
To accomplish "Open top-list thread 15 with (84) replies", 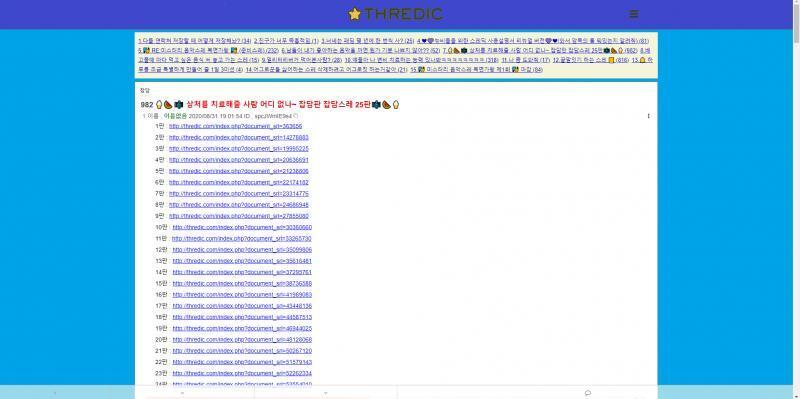I will click(476, 69).
